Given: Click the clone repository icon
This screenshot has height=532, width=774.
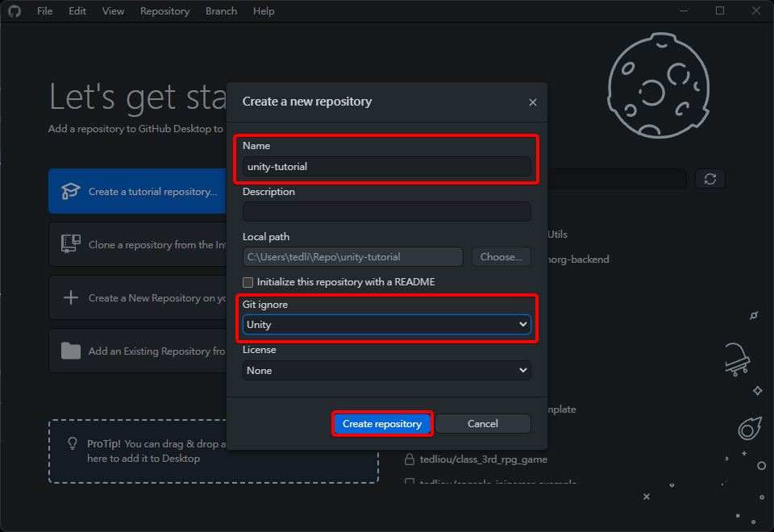Looking at the screenshot, I should pyautogui.click(x=71, y=244).
